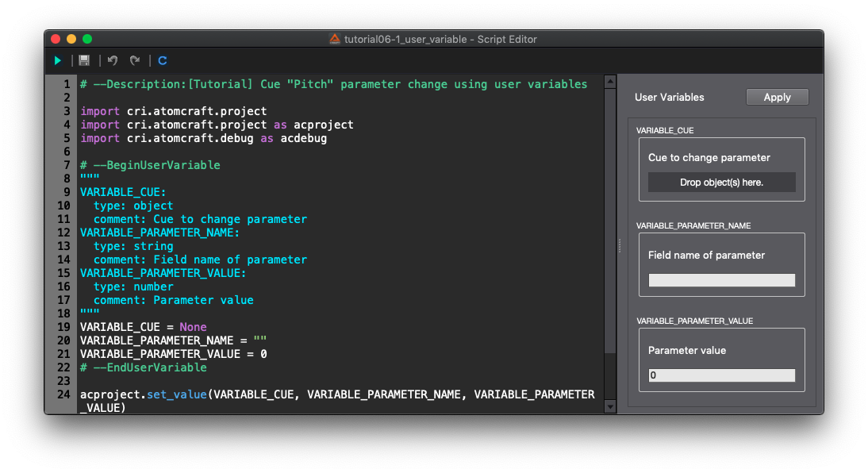The height and width of the screenshot is (473, 868).
Task: Click the editor's vertical scrollbar thumb
Action: coord(609,222)
